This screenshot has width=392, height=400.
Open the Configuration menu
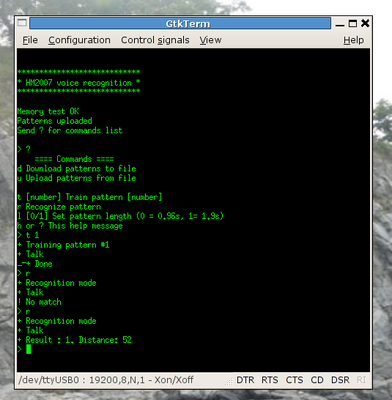point(79,40)
